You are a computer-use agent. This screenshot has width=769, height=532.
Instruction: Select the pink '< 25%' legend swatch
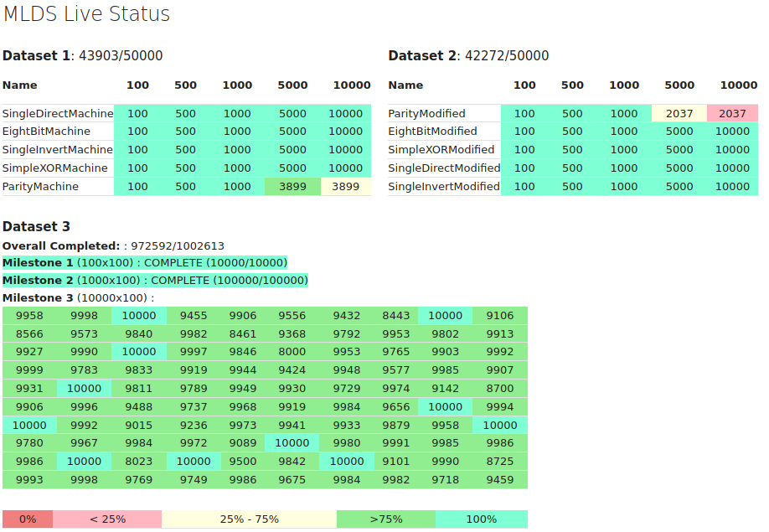pyautogui.click(x=107, y=519)
